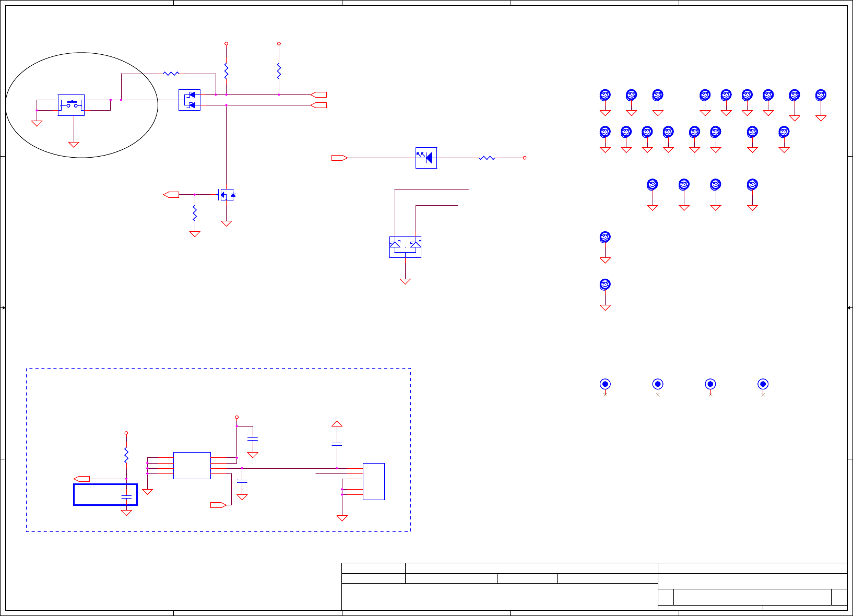Pick the resistor in series with the LED

point(487,158)
